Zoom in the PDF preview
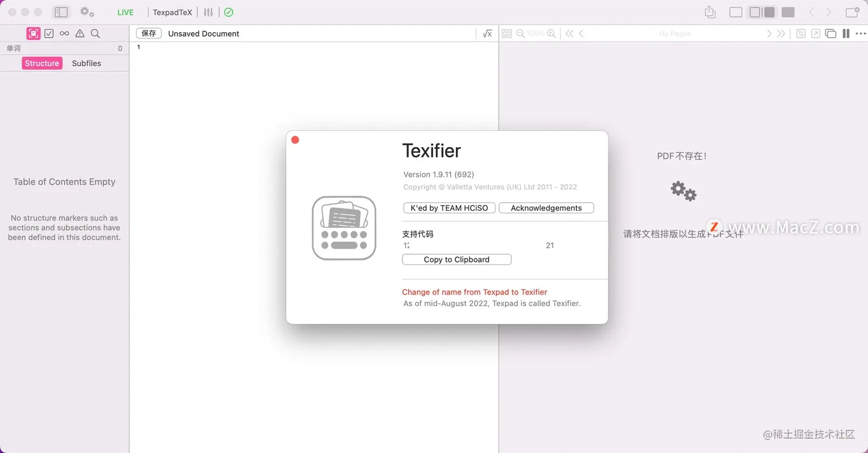The height and width of the screenshot is (453, 868). point(551,33)
